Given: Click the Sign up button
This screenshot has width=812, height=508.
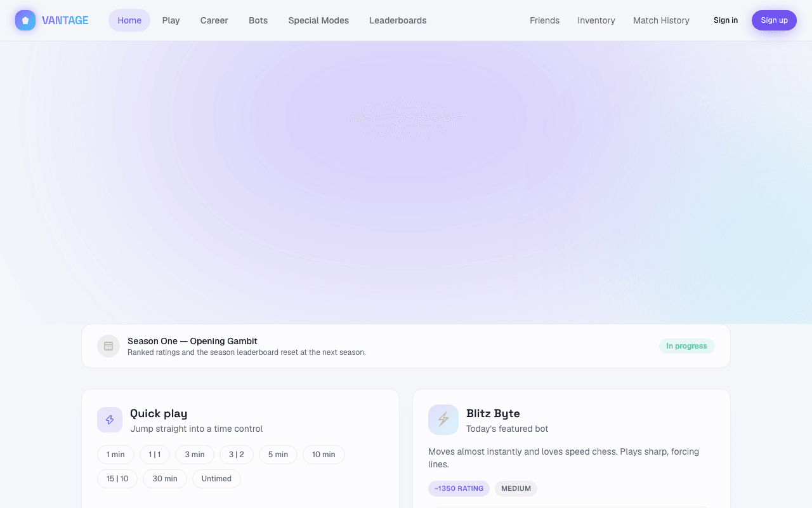Looking at the screenshot, I should pyautogui.click(x=774, y=20).
